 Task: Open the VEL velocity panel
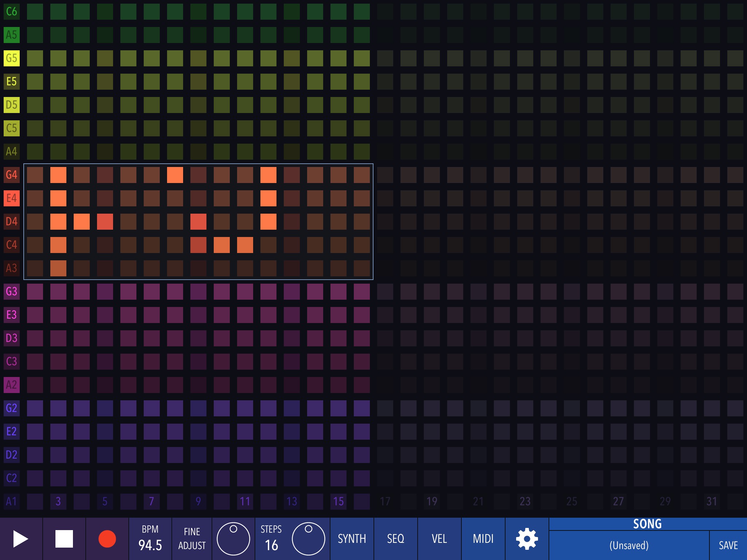coord(440,539)
